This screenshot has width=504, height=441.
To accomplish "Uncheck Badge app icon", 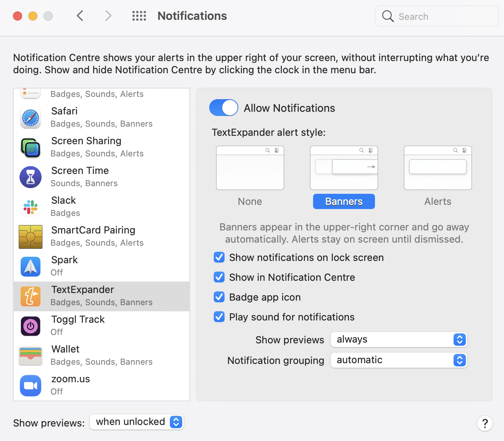I will click(x=219, y=297).
